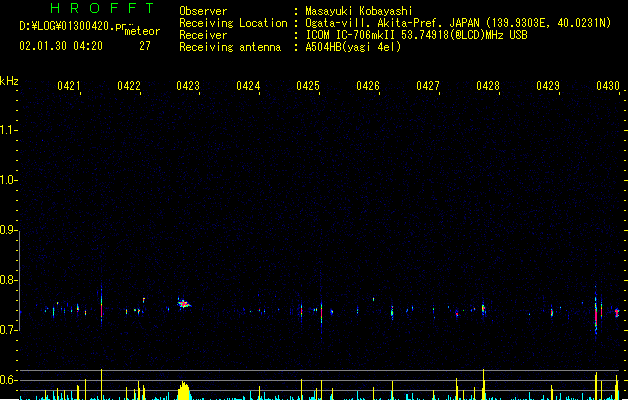Click the 0427 time marker
Image resolution: width=629 pixels, height=400 pixels.
click(428, 86)
